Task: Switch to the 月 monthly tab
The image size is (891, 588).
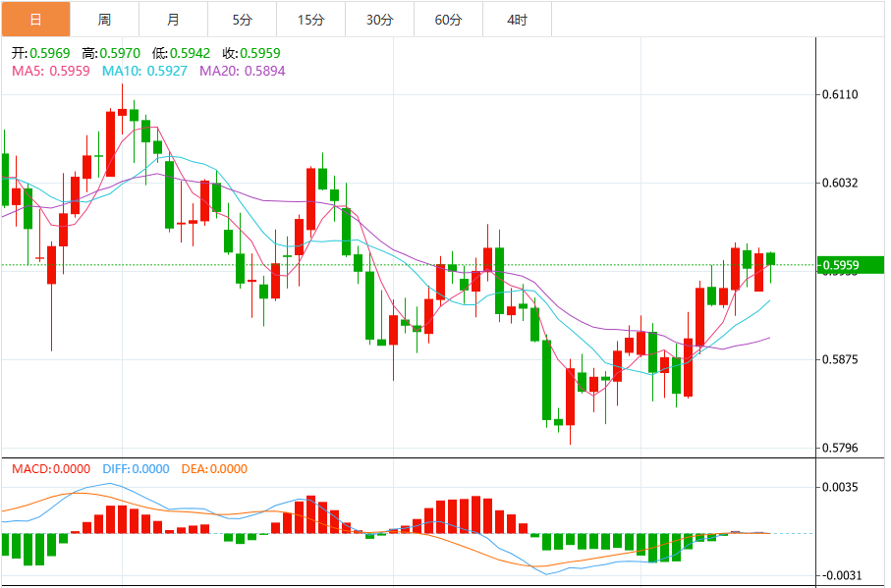Action: 173,20
